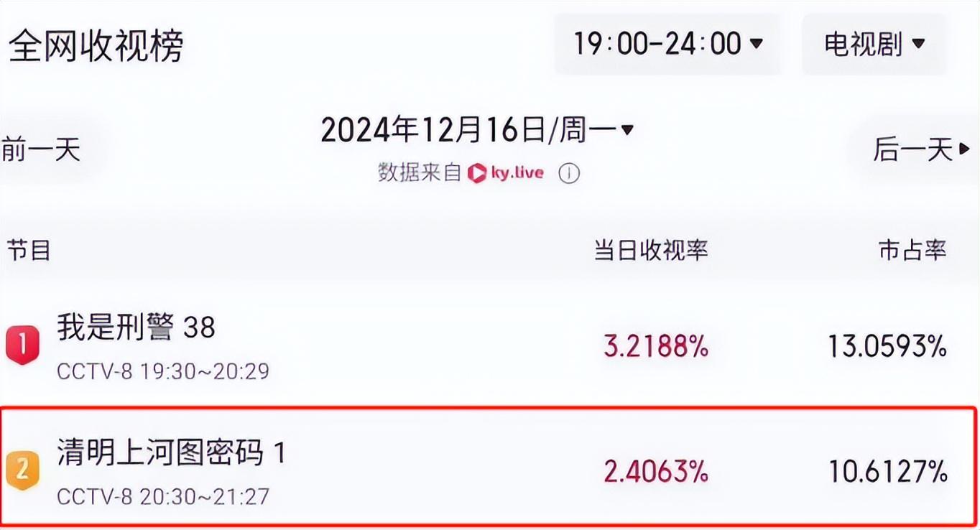Click the 2.4063% rating value
The width and height of the screenshot is (980, 530).
656,472
